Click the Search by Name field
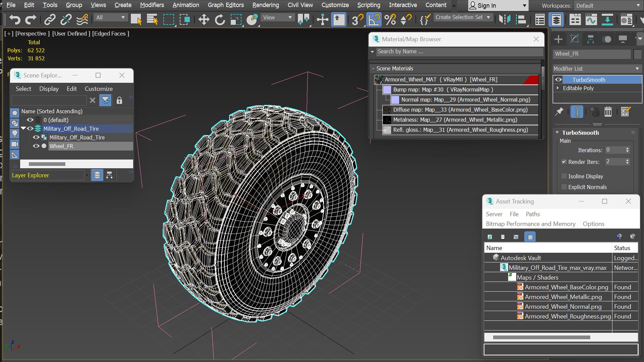 [x=459, y=51]
